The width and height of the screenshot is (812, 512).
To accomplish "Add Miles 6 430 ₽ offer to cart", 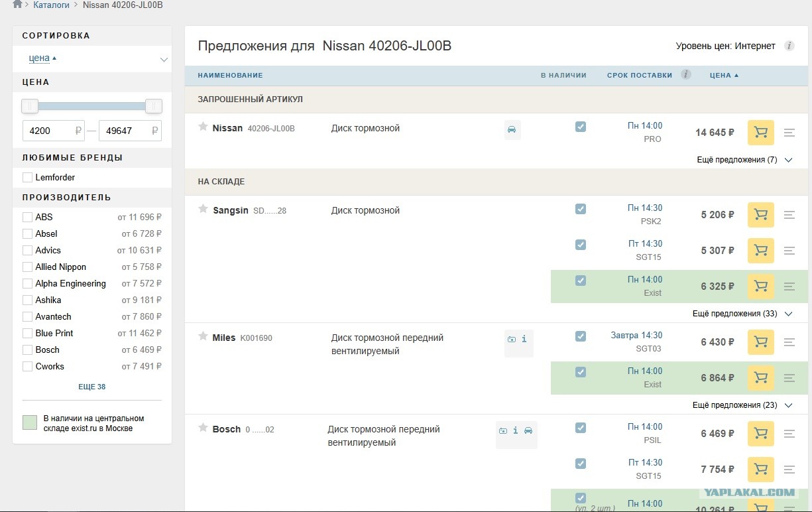I will click(x=760, y=342).
